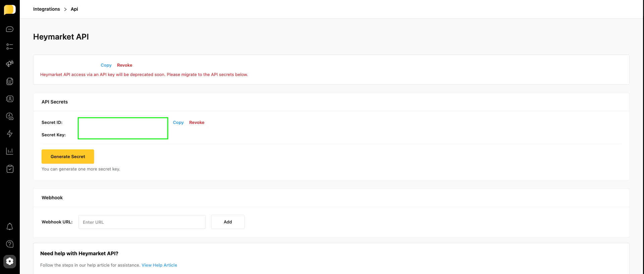The width and height of the screenshot is (644, 274).
Task: Open the settings gear icon
Action: pos(10,261)
